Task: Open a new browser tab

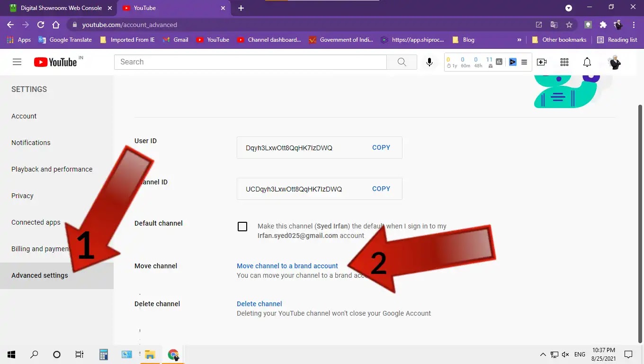Action: click(241, 8)
